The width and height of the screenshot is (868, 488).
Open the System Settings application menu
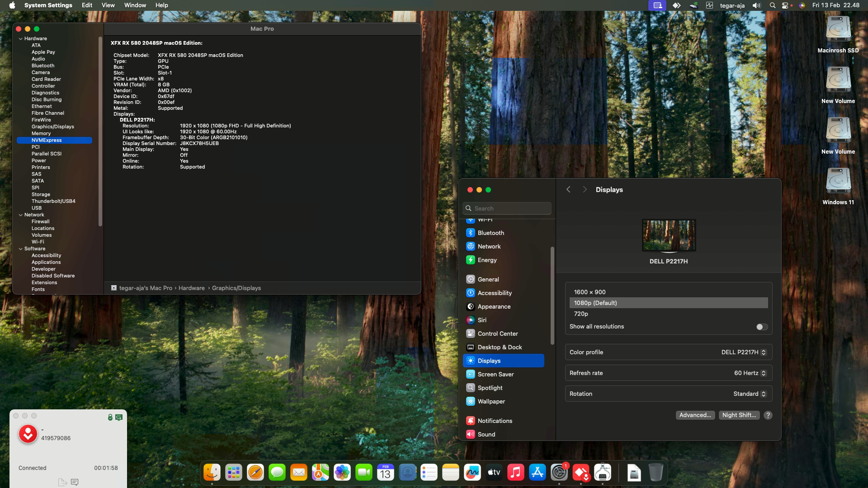coord(48,5)
